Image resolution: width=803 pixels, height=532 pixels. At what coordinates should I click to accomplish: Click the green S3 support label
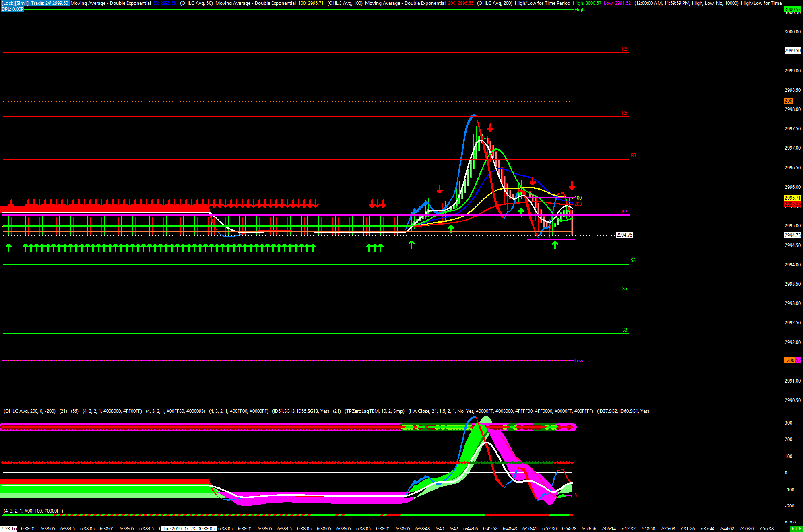(633, 260)
